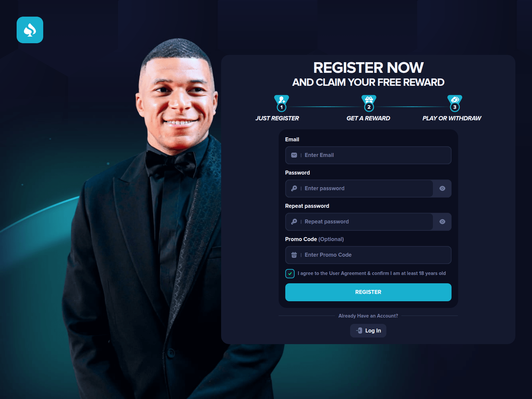
Task: Focus the Enter password field
Action: click(x=359, y=189)
